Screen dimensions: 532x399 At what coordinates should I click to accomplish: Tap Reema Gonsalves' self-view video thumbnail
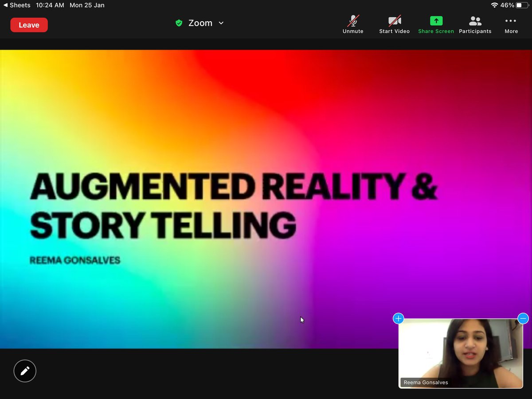pyautogui.click(x=460, y=353)
